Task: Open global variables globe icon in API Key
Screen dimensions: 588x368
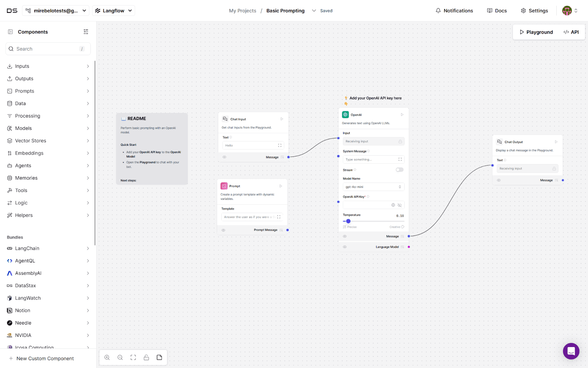Action: pyautogui.click(x=393, y=205)
